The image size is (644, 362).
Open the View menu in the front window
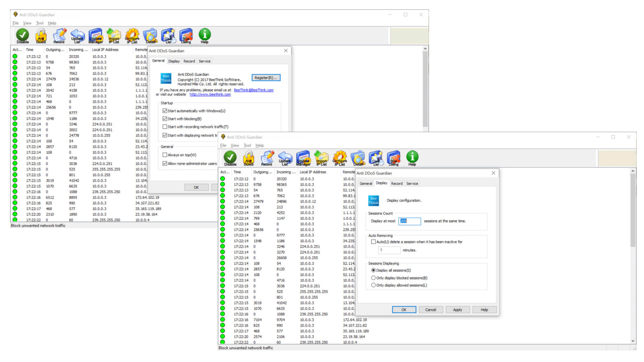pyautogui.click(x=235, y=145)
